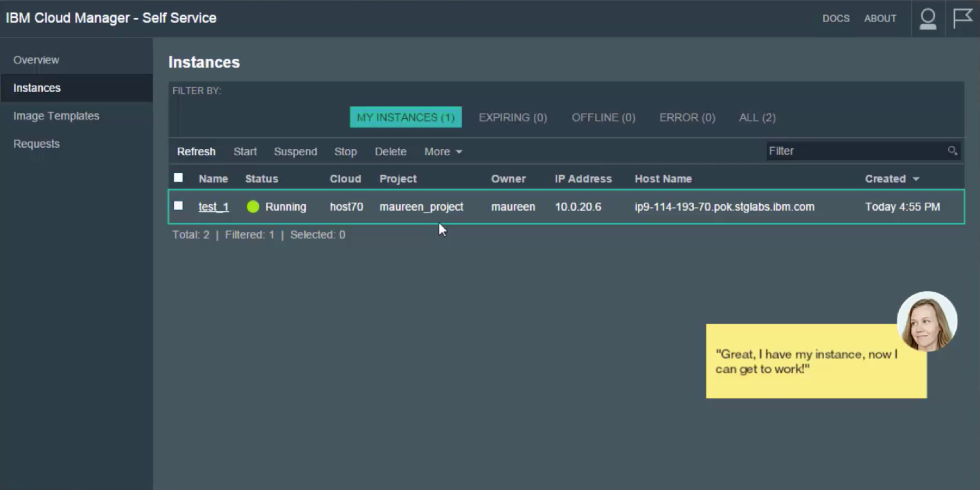Sort by the Cloud column header
The width and height of the screenshot is (980, 490).
[345, 179]
